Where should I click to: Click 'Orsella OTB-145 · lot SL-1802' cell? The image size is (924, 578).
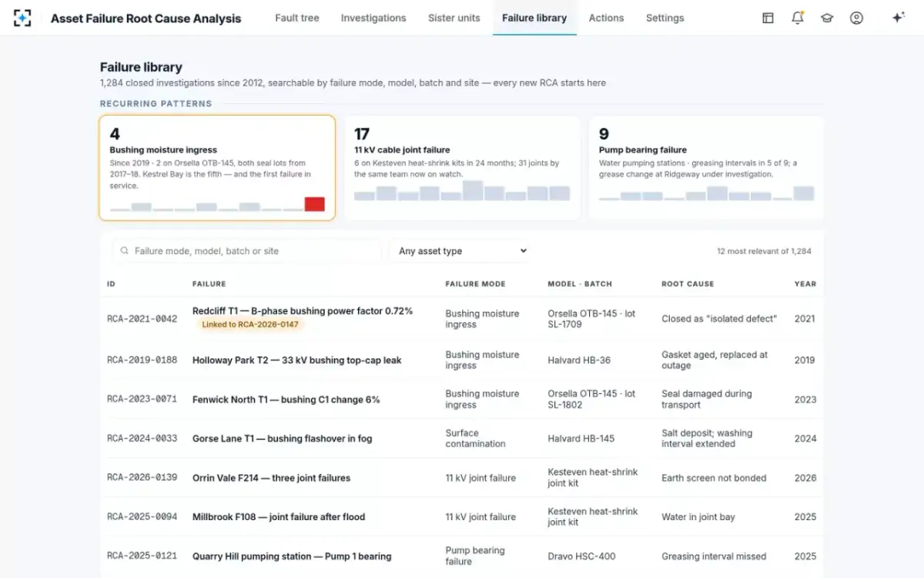coord(591,399)
